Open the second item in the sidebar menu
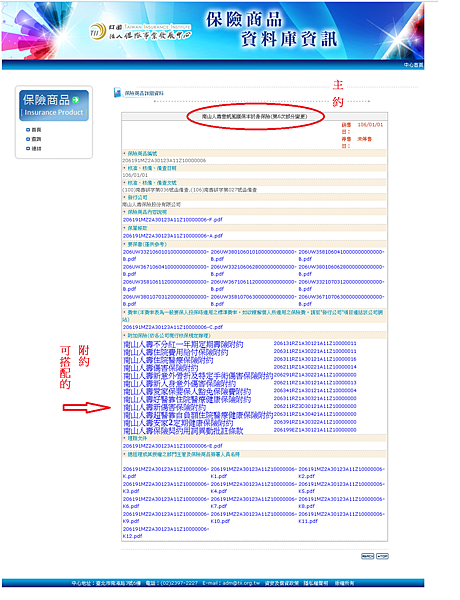 coord(34,139)
